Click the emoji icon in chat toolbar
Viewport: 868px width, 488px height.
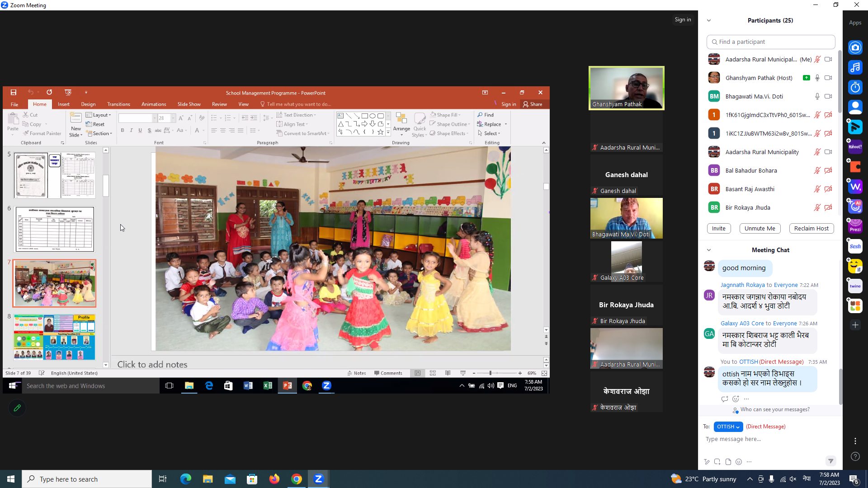(739, 462)
